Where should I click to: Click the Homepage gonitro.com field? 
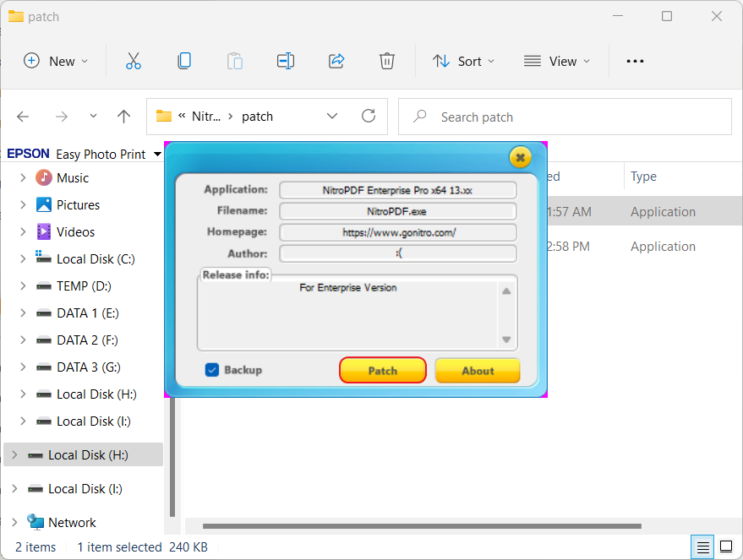click(x=398, y=232)
